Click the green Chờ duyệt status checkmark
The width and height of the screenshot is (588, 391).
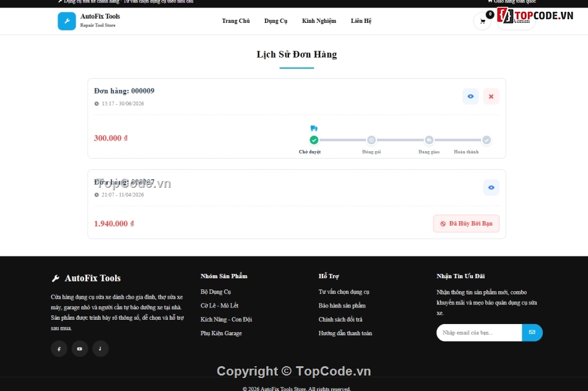[x=314, y=140]
